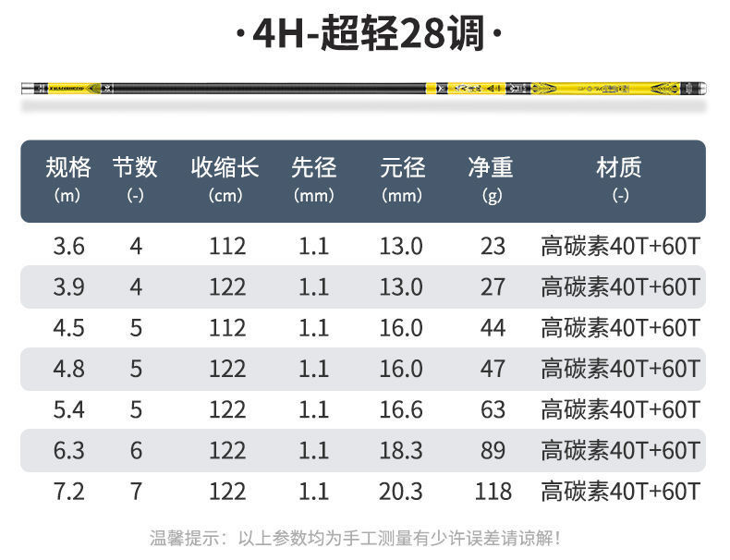The image size is (730, 560).
Task: Click net weight 89 in the 6.3 row
Action: 493,451
